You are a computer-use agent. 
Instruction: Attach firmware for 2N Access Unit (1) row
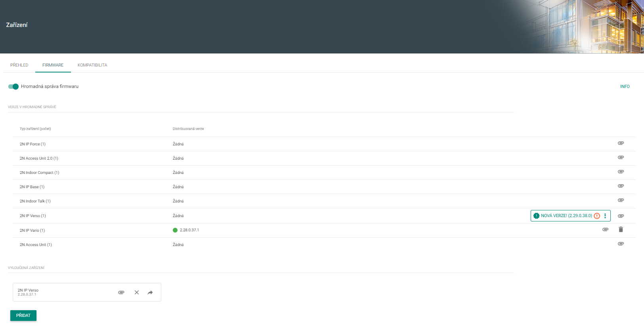click(x=621, y=244)
